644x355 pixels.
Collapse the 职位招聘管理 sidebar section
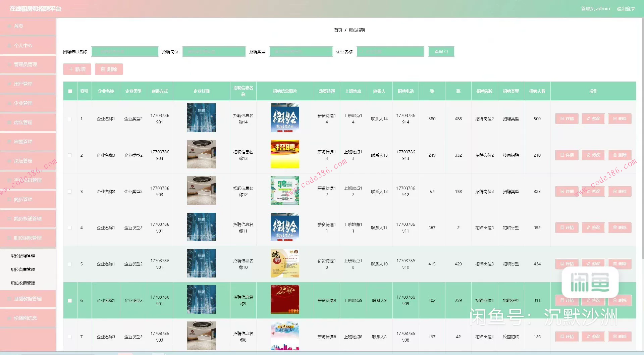tap(28, 238)
